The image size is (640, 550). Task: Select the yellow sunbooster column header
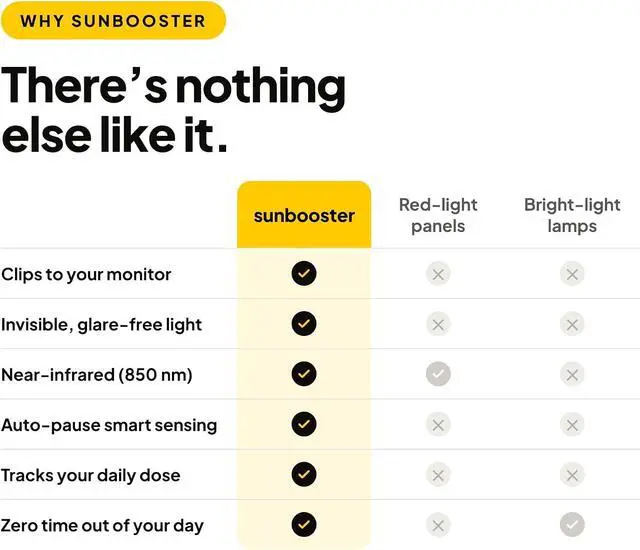pyautogui.click(x=304, y=215)
